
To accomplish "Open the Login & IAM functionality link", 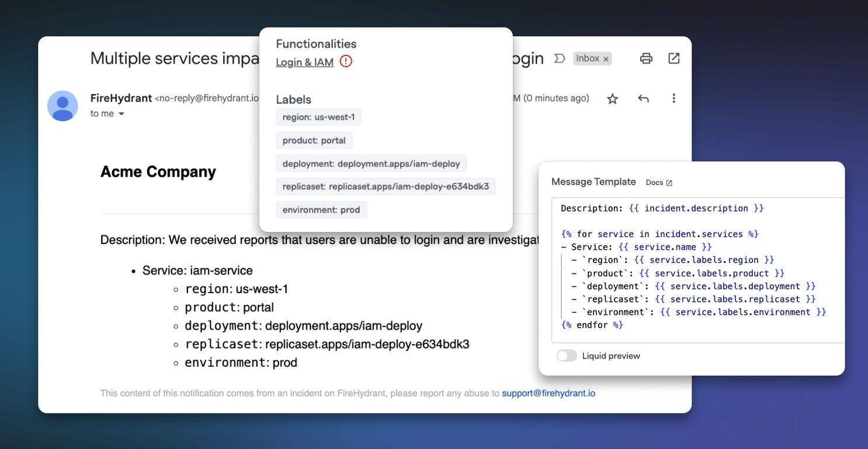I will (x=304, y=62).
